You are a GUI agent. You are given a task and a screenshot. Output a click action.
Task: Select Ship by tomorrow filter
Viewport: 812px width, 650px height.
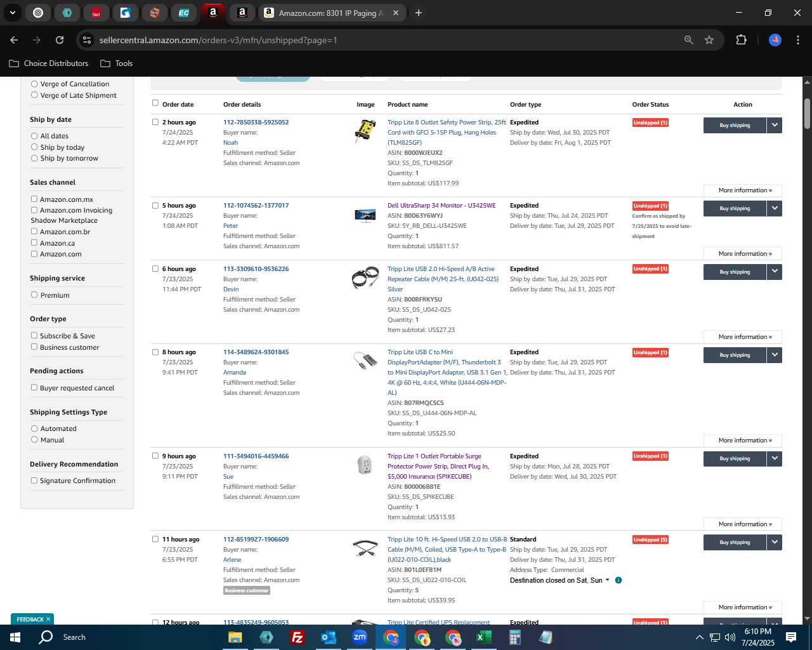tap(34, 158)
